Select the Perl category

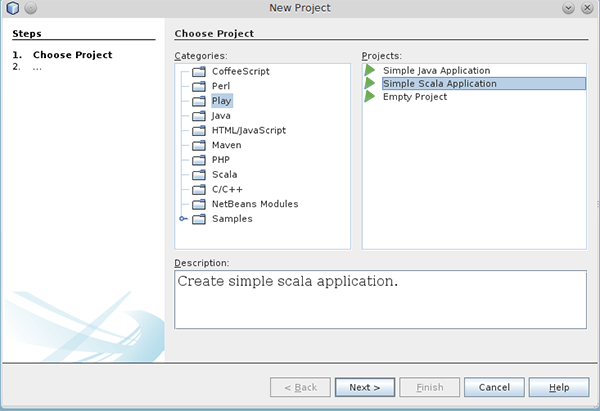221,86
